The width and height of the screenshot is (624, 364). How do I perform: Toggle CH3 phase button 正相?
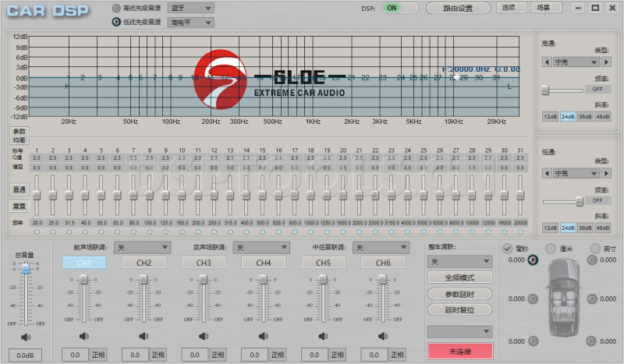coord(218,355)
